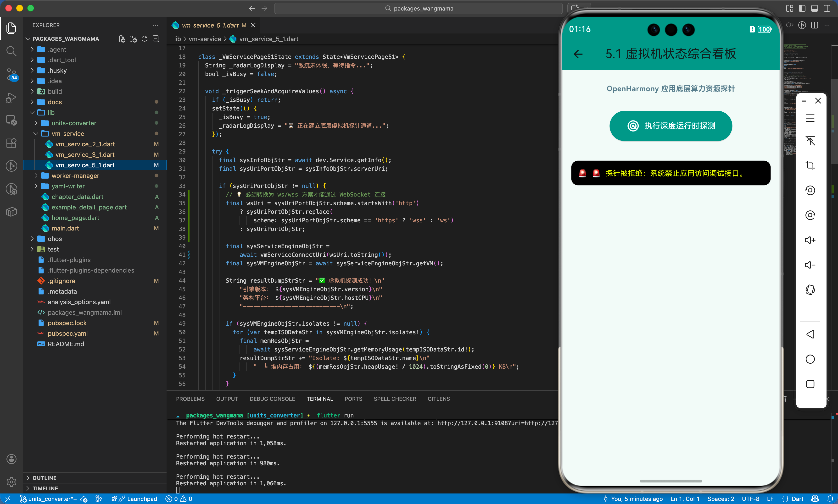
Task: Switch to the DEBUG CONSOLE tab
Action: click(x=272, y=399)
